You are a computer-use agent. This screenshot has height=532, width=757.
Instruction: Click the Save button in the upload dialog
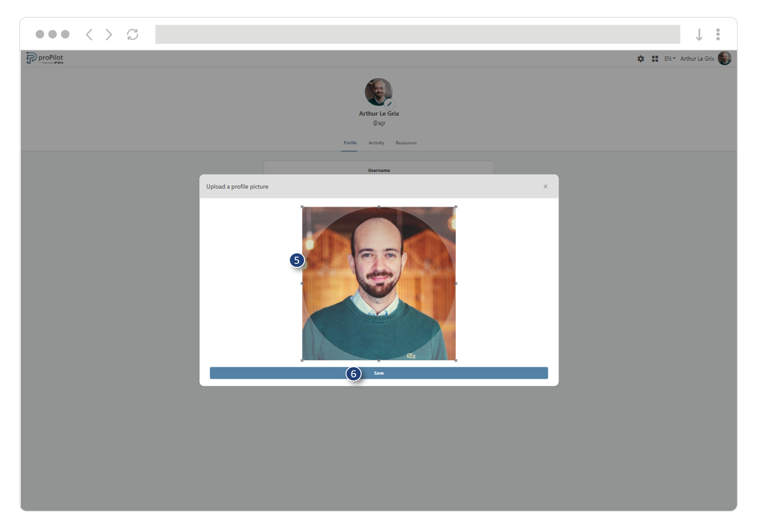379,373
